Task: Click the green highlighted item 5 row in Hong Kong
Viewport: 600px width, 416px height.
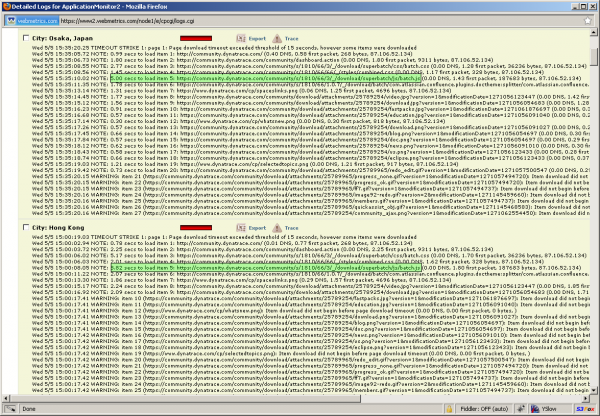Action: 266,268
